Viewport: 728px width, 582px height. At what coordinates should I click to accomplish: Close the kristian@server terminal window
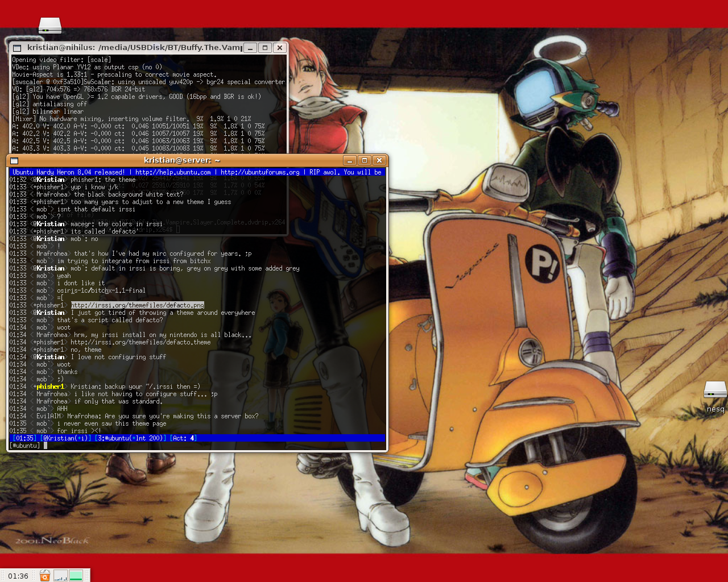pyautogui.click(x=379, y=160)
